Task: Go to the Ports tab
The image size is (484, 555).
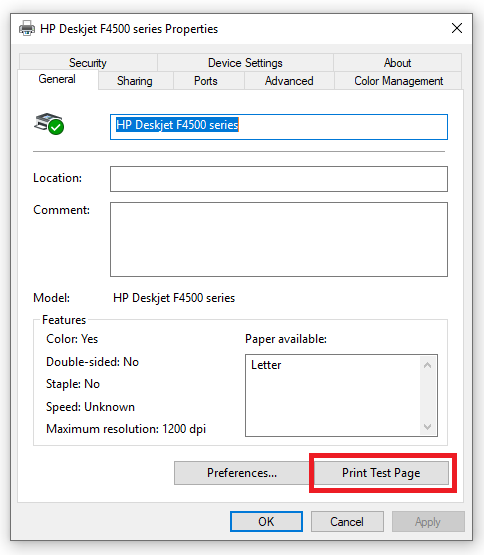Action: click(206, 81)
